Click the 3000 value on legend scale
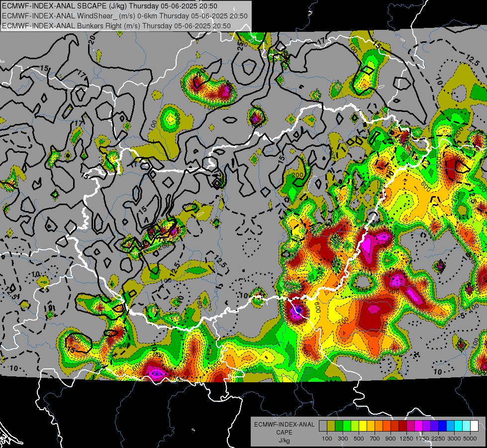The height and width of the screenshot is (448, 487). pyautogui.click(x=454, y=439)
